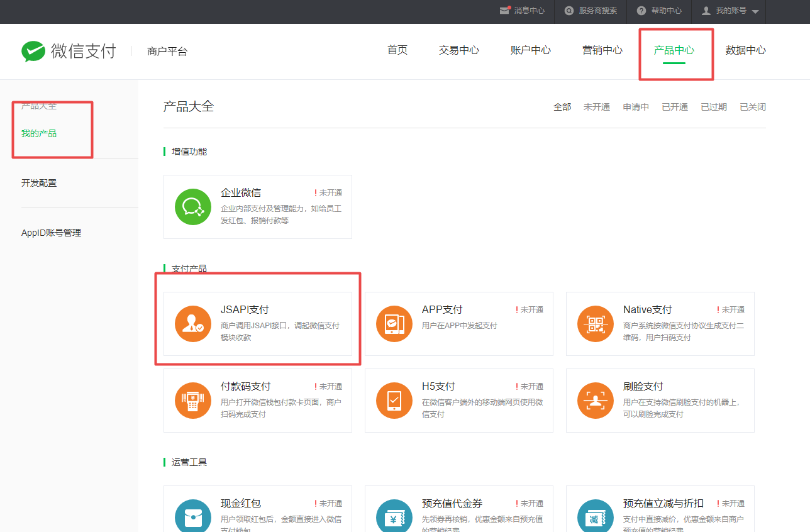
Task: Click the service provider search magnifier icon
Action: (x=569, y=11)
